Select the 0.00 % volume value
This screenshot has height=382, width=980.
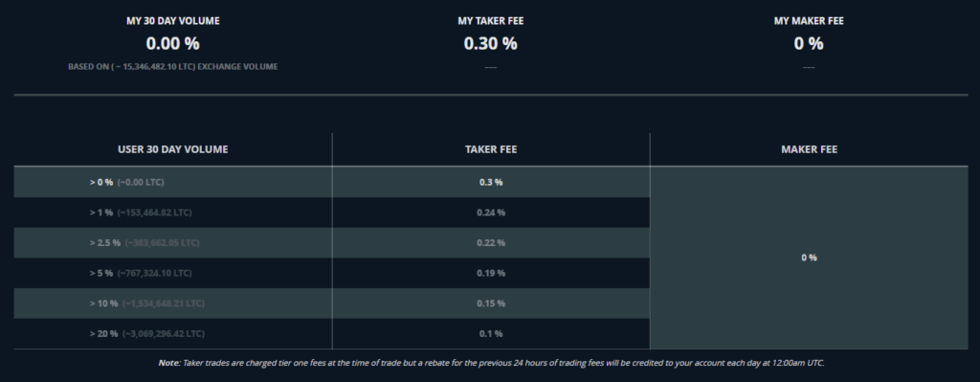pos(172,44)
